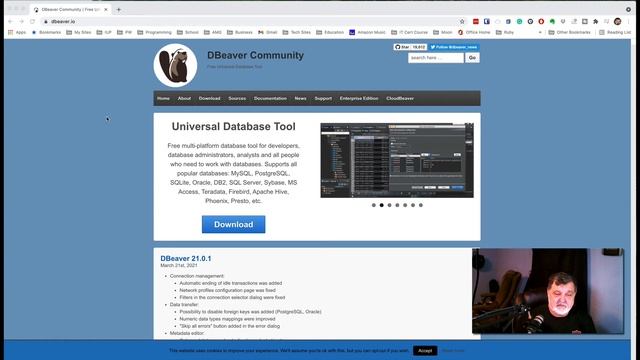
Task: Select the fourth slideshow dot
Action: point(397,205)
